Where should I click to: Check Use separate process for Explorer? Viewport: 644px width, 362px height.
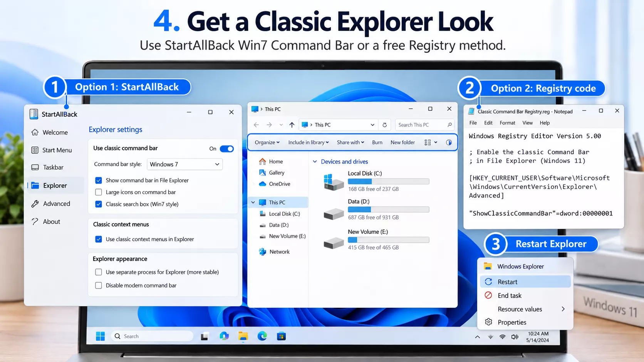pos(99,272)
